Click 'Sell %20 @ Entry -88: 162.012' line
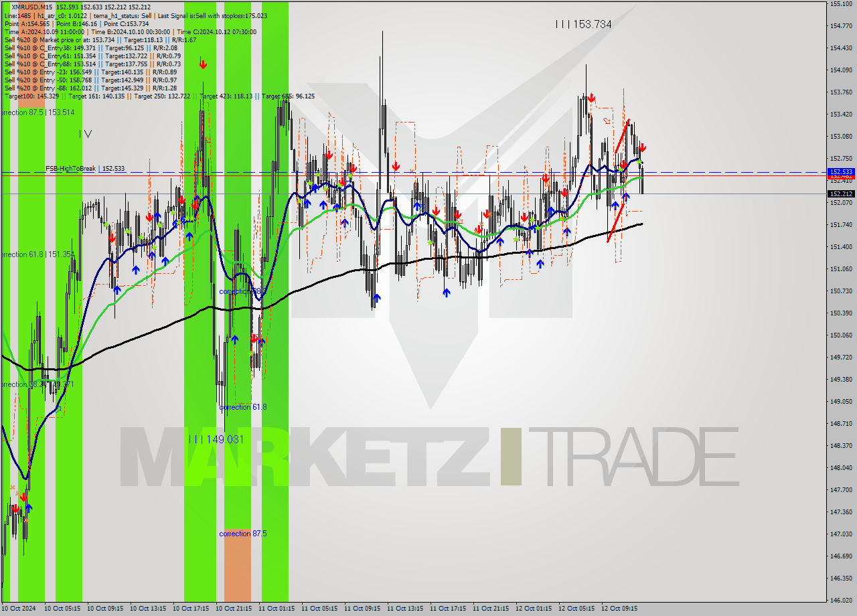This screenshot has width=857, height=616. (x=90, y=88)
